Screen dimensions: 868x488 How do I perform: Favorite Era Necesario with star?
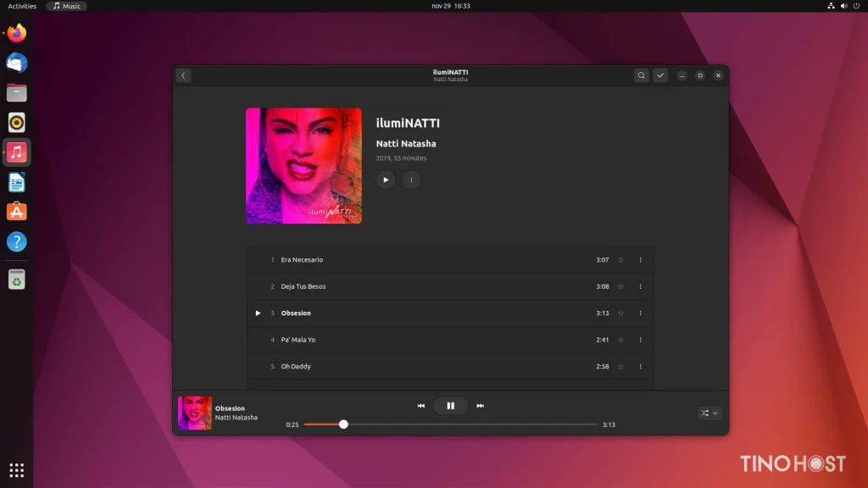[x=620, y=260]
